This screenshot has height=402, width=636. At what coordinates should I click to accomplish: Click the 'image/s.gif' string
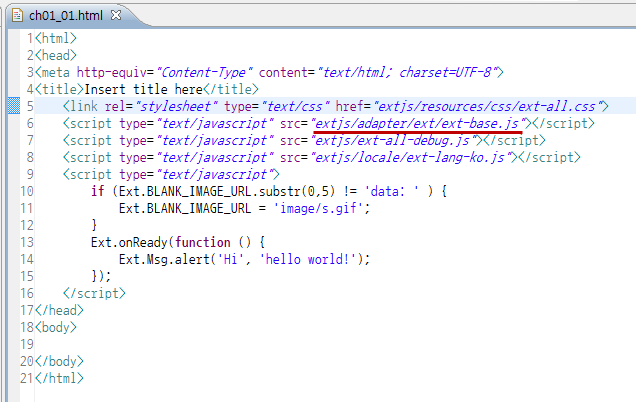point(318,208)
